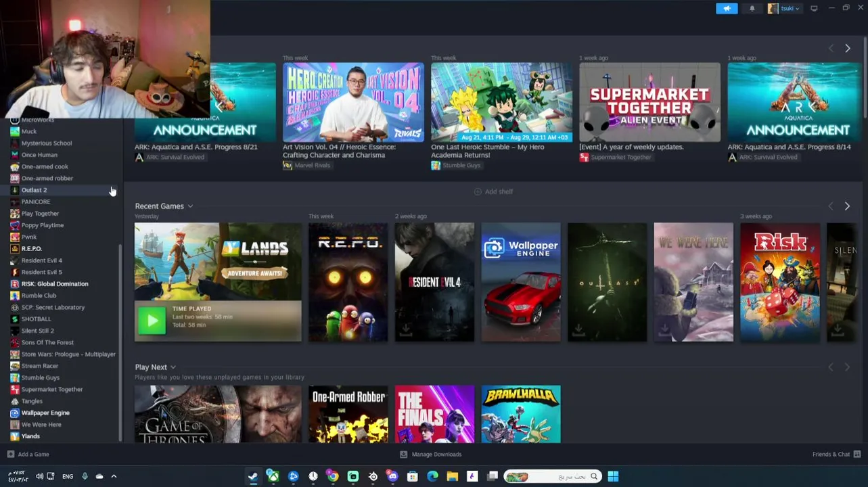This screenshot has width=868, height=487.
Task: Select SHOTBALL in the library list
Action: pos(36,319)
